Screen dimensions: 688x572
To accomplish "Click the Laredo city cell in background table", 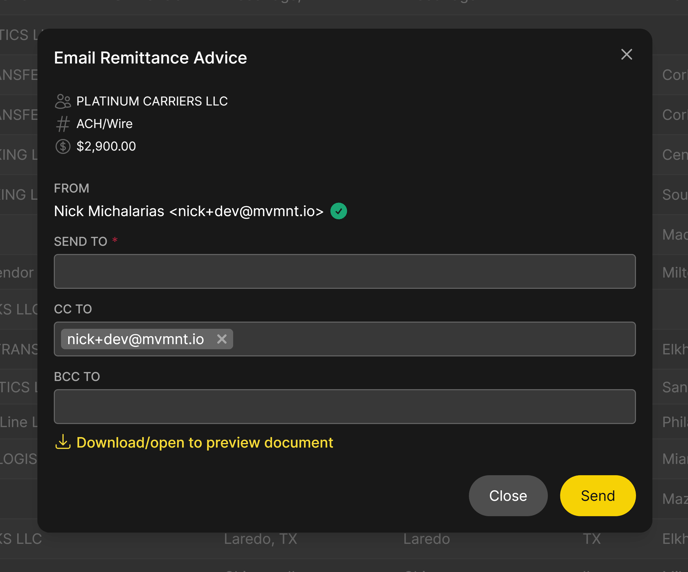I will [426, 539].
